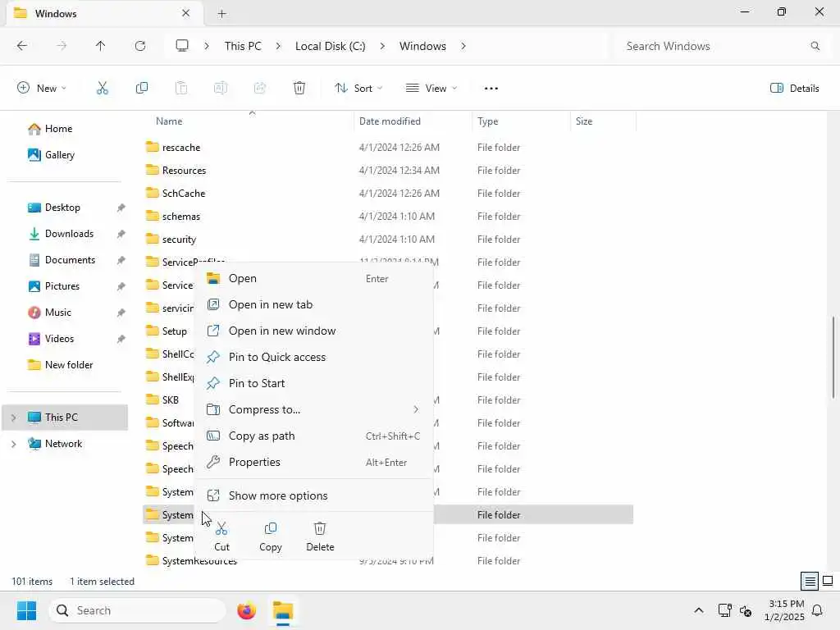840x630 pixels.
Task: Expand chevron after This PC breadcrumb
Action: coord(278,46)
